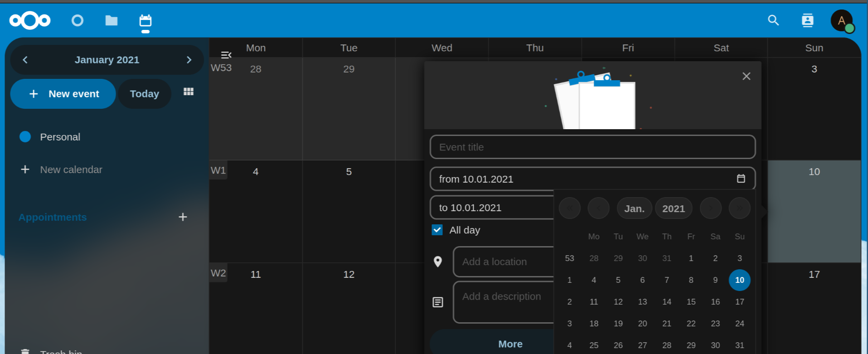Click Sunday 17 cell in calendar grid
The height and width of the screenshot is (354, 868).
(x=815, y=308)
